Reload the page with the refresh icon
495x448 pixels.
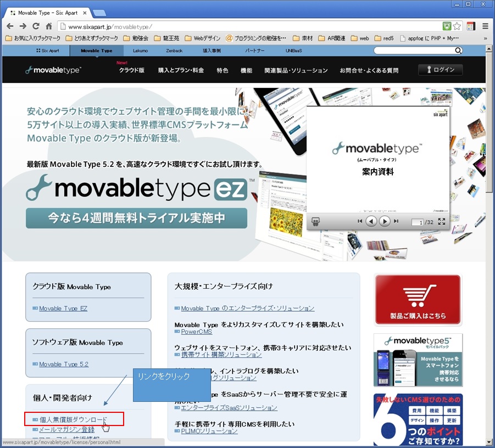[36, 26]
